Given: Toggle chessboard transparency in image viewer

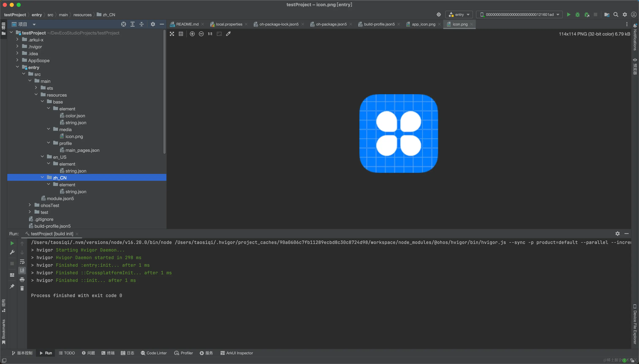Looking at the screenshot, I should 172,34.
